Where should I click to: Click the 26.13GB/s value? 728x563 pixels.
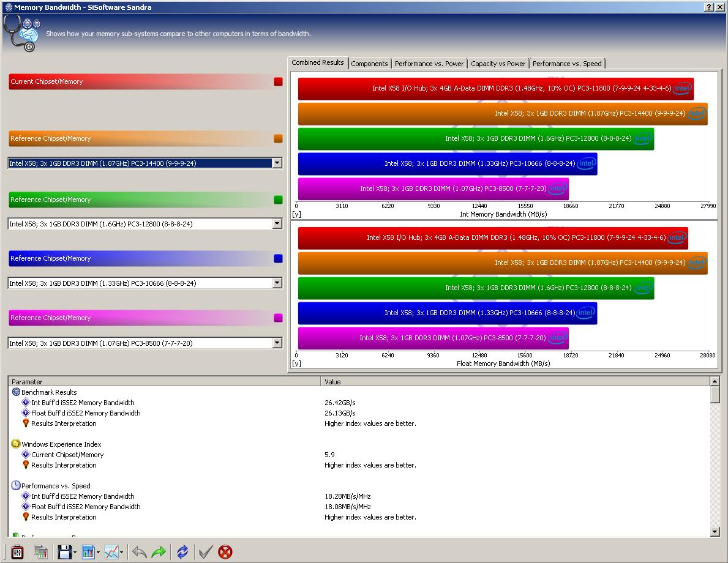click(x=340, y=413)
